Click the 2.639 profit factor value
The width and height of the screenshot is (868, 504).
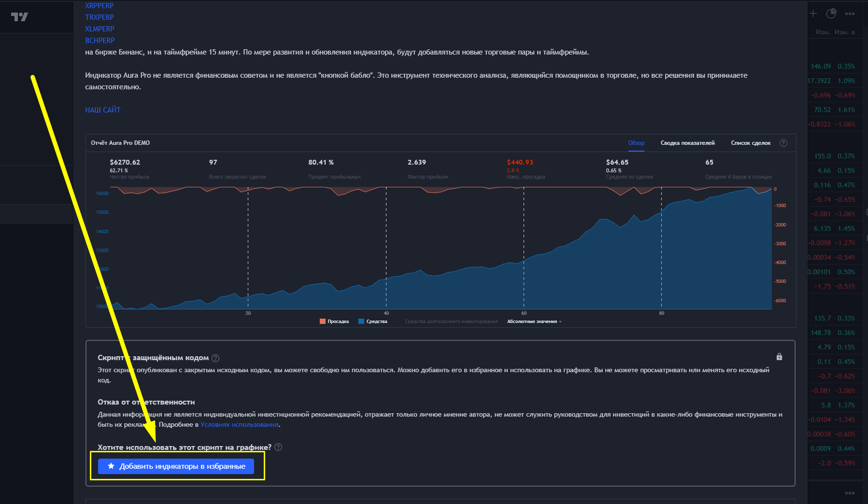pos(417,162)
